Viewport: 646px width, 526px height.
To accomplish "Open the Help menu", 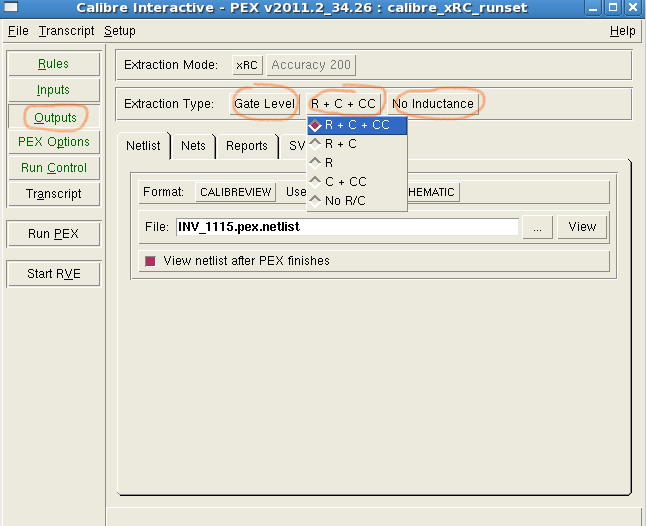I will tap(623, 31).
